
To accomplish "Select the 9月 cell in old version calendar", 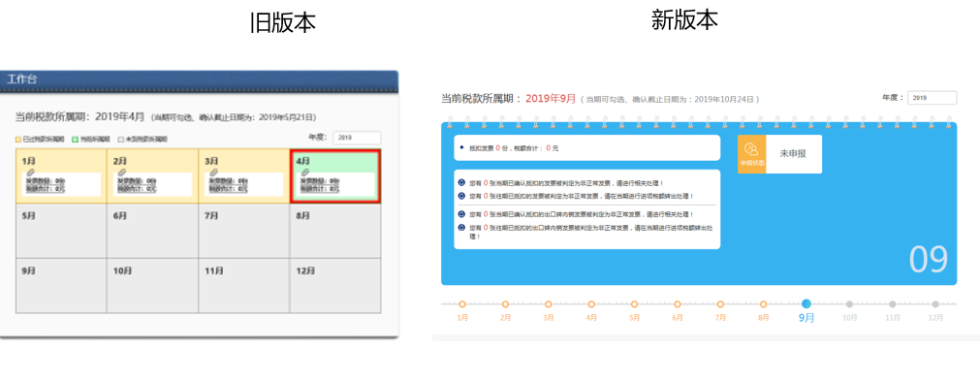I will click(61, 286).
